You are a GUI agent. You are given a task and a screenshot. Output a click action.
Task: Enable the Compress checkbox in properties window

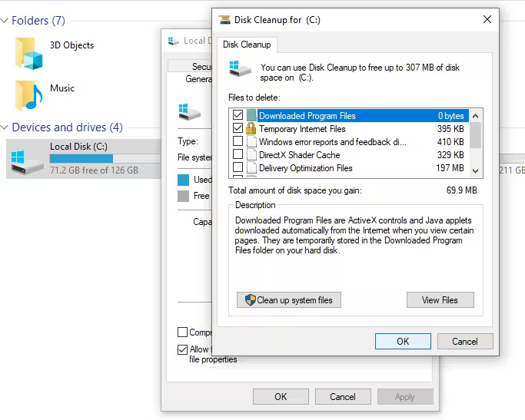(x=182, y=332)
